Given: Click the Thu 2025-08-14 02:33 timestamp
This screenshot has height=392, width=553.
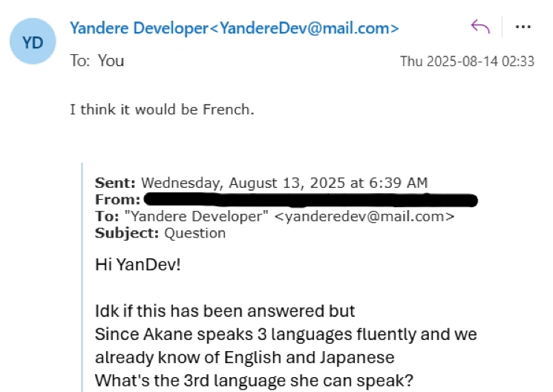Looking at the screenshot, I should click(467, 62).
